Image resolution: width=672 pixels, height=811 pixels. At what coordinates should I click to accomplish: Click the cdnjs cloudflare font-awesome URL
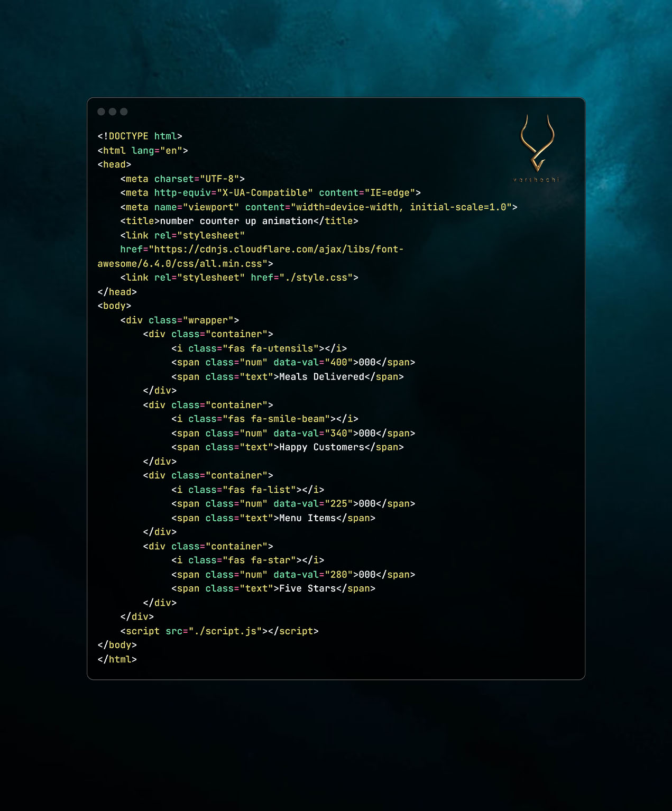[x=276, y=250]
